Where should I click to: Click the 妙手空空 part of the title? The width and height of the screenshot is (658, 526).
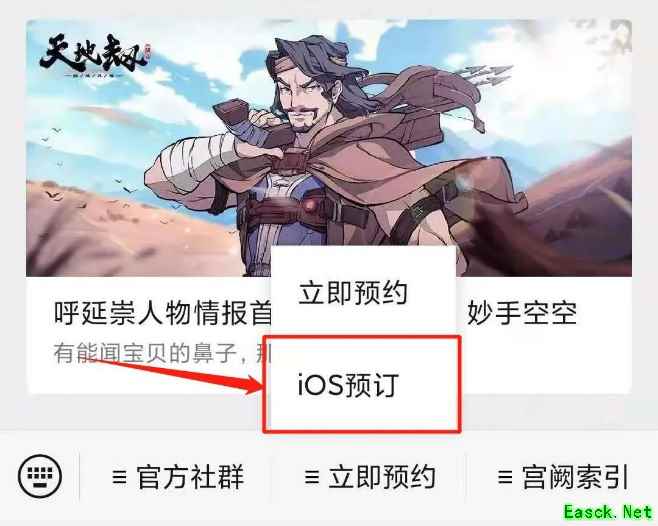click(522, 313)
